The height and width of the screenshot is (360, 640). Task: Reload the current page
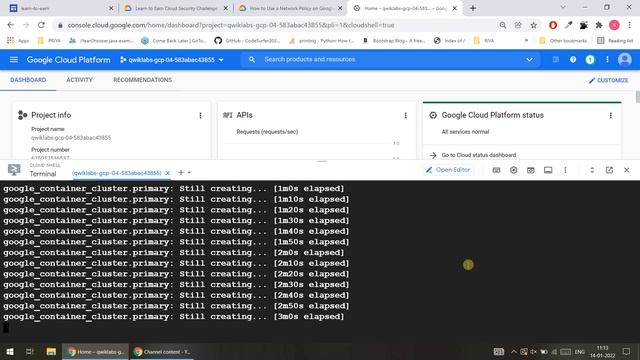pyautogui.click(x=41, y=25)
